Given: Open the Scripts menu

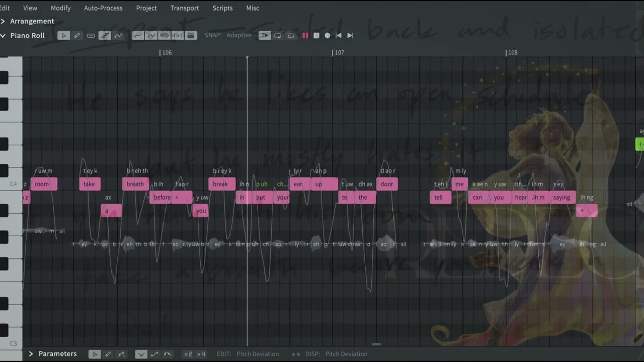Looking at the screenshot, I should [222, 8].
